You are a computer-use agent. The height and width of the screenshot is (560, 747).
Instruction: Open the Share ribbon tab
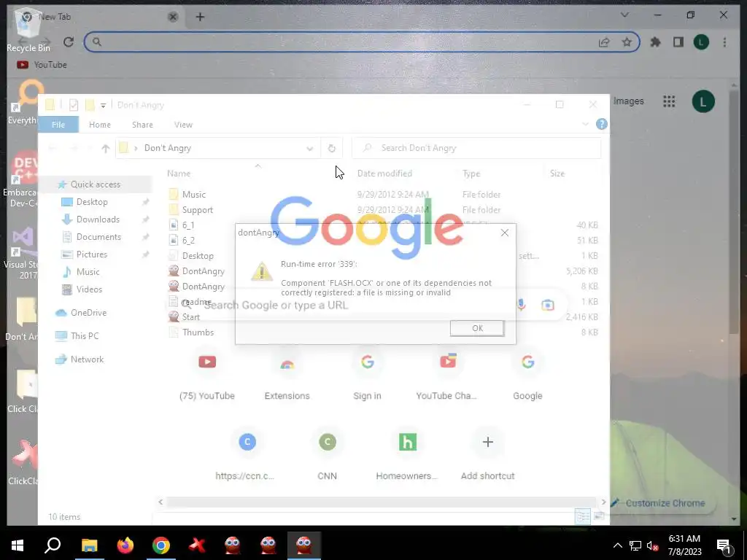tap(142, 125)
